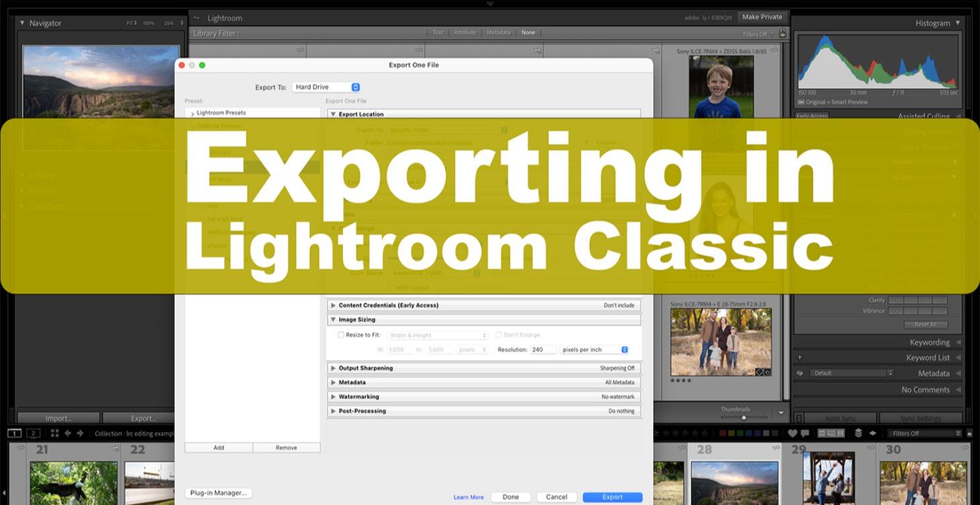Select filmstrip thumbnail number 28

(734, 473)
